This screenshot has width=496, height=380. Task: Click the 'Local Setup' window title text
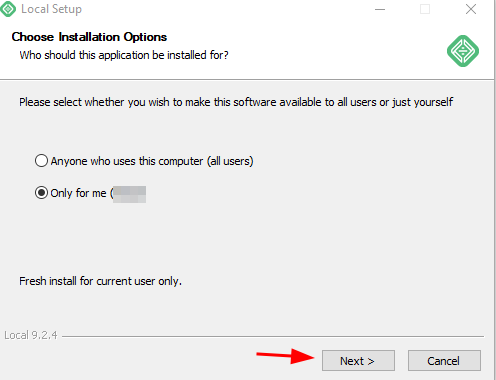coord(51,9)
